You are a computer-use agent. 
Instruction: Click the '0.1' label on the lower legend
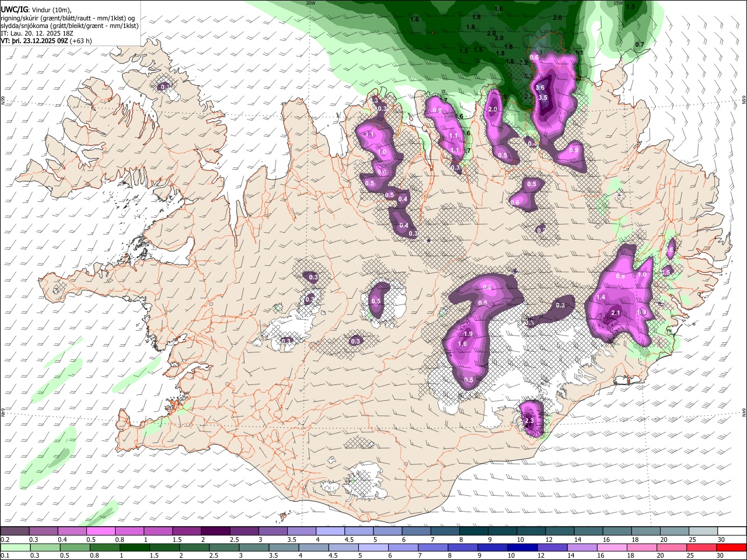[5, 555]
